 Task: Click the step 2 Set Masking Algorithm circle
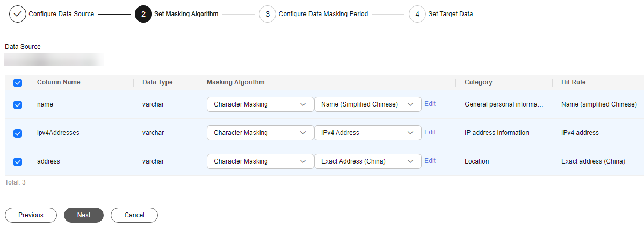(x=143, y=14)
